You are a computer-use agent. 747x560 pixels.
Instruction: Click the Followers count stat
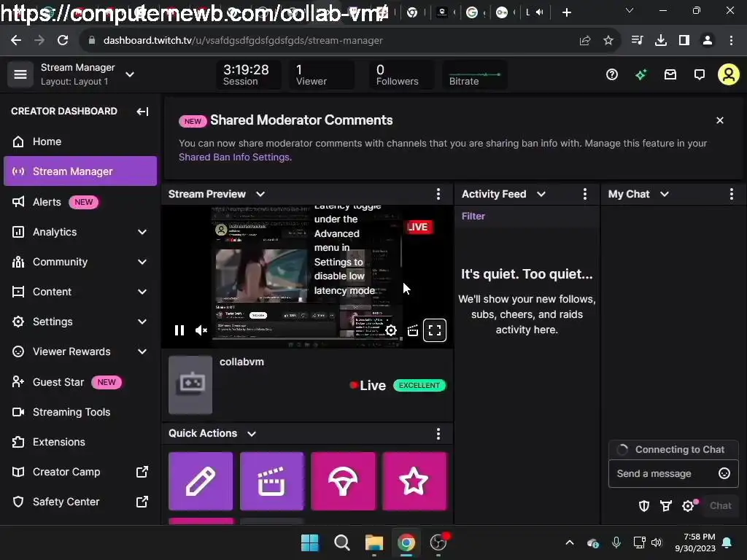(x=402, y=75)
